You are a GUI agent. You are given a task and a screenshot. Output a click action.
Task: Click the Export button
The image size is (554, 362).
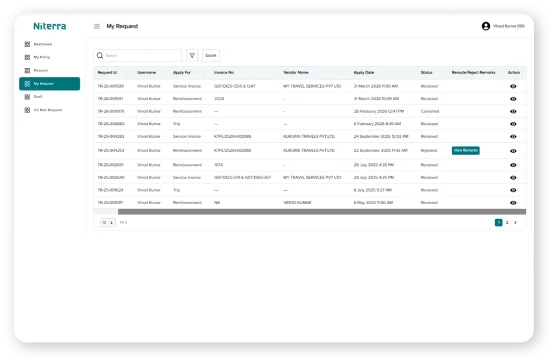[211, 55]
